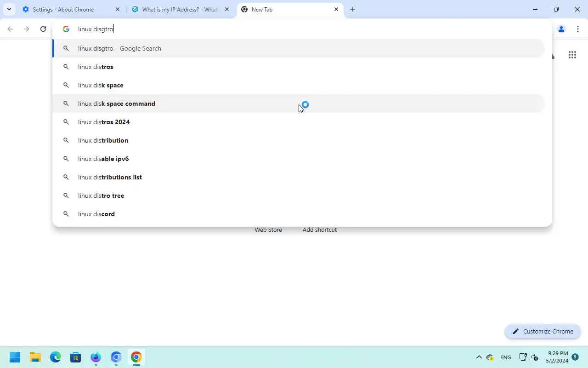Select the New Tab tab

[290, 9]
